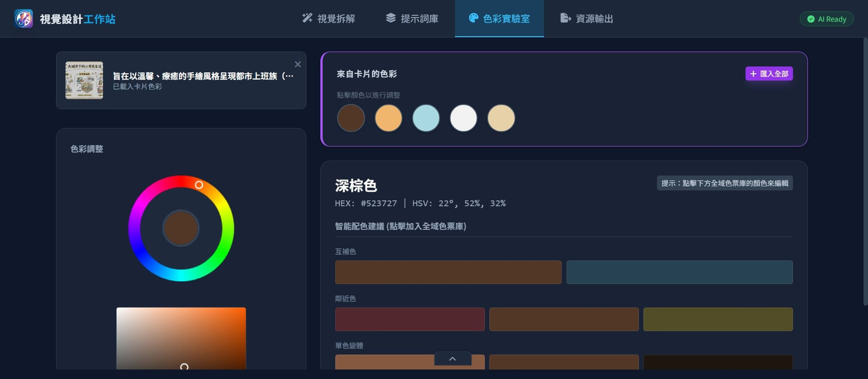This screenshot has height=379, width=868.
Task: Add the brown analogous swatch under 鄰近色
Action: coord(564,319)
